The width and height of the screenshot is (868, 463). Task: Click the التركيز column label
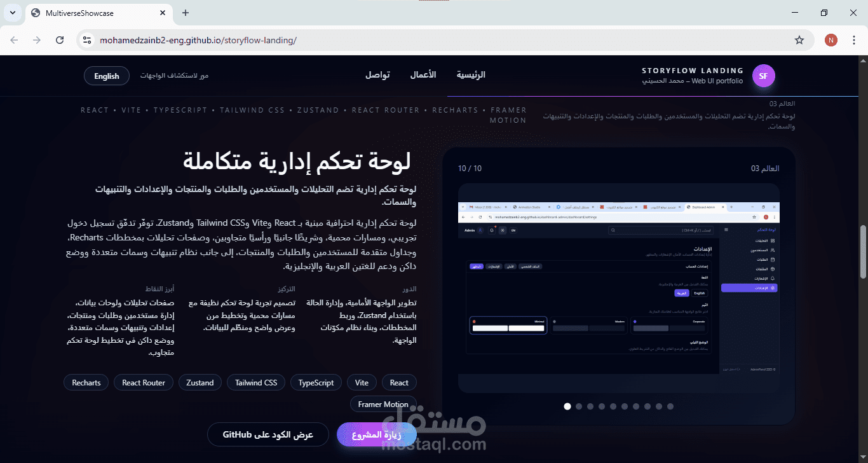[287, 289]
